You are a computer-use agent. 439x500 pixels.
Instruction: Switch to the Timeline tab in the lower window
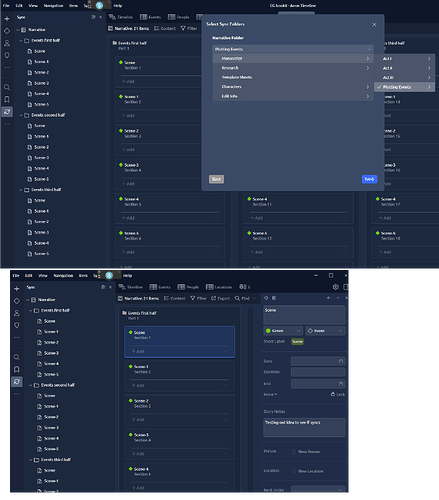tap(130, 287)
